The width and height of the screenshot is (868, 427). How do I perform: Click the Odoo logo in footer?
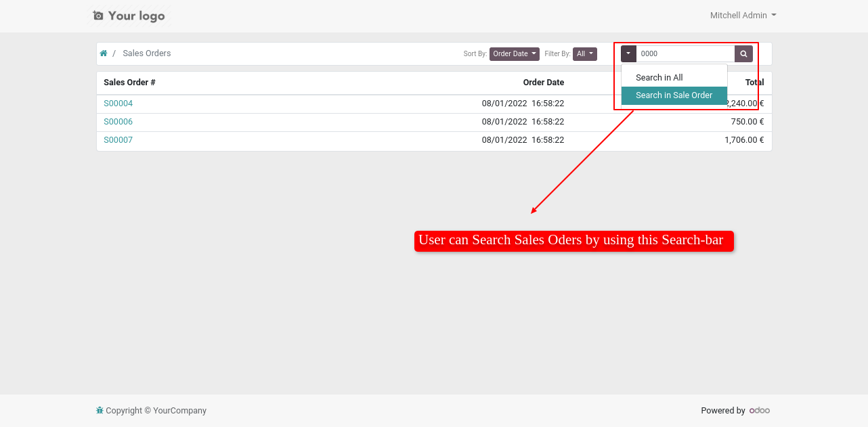tap(760, 410)
